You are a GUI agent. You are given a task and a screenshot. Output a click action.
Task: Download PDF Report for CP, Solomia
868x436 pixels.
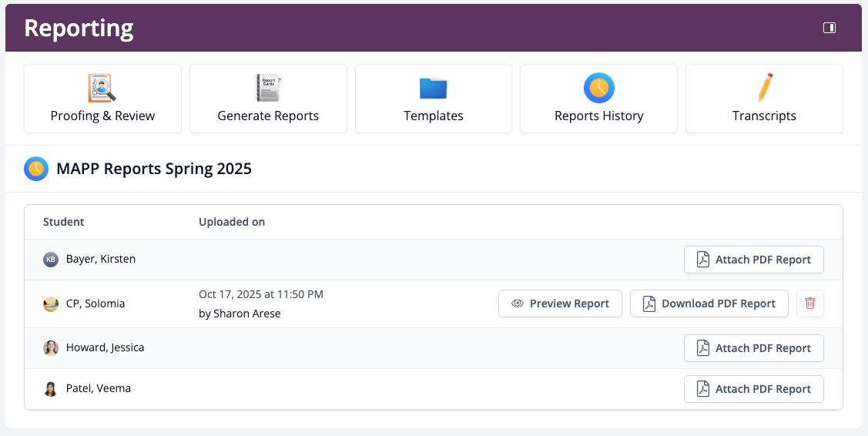point(709,304)
